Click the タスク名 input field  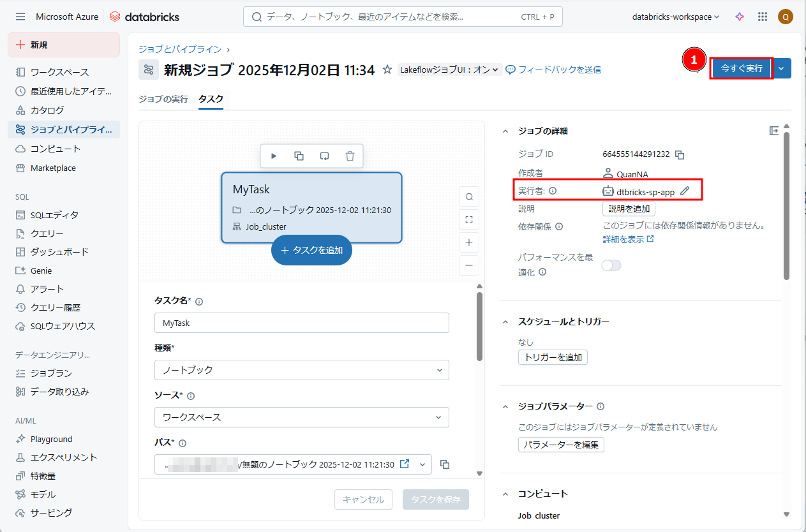301,323
